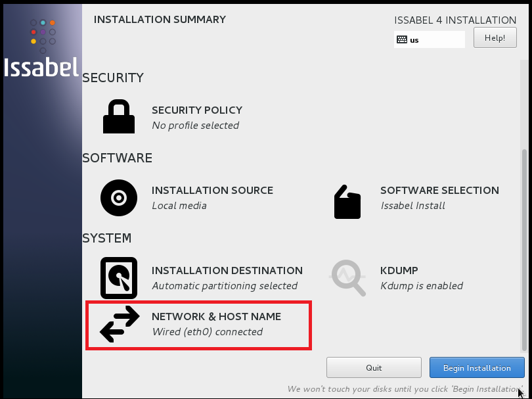
Task: Open Security Policy via the padlock icon
Action: coord(118,116)
